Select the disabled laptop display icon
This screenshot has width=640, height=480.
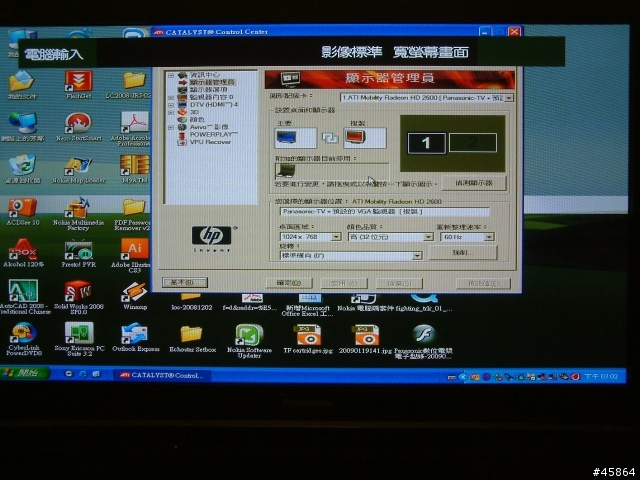tap(285, 171)
